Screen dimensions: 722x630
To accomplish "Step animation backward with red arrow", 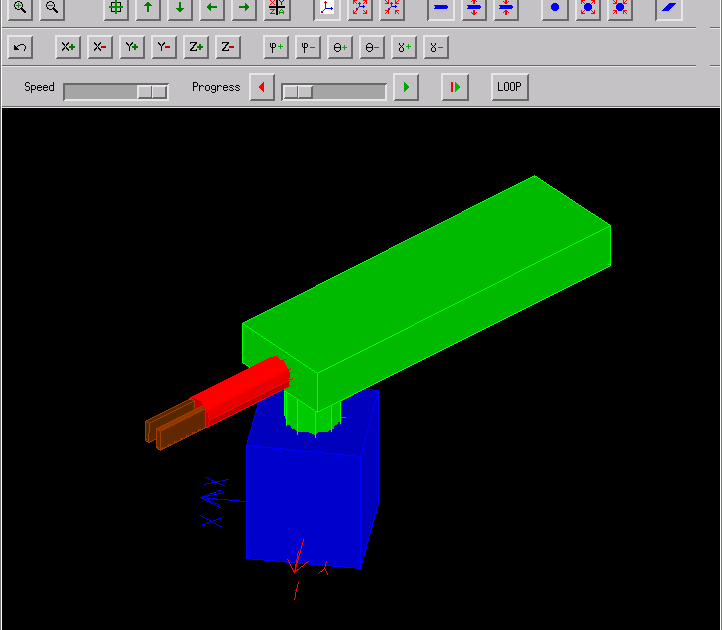I will point(262,87).
